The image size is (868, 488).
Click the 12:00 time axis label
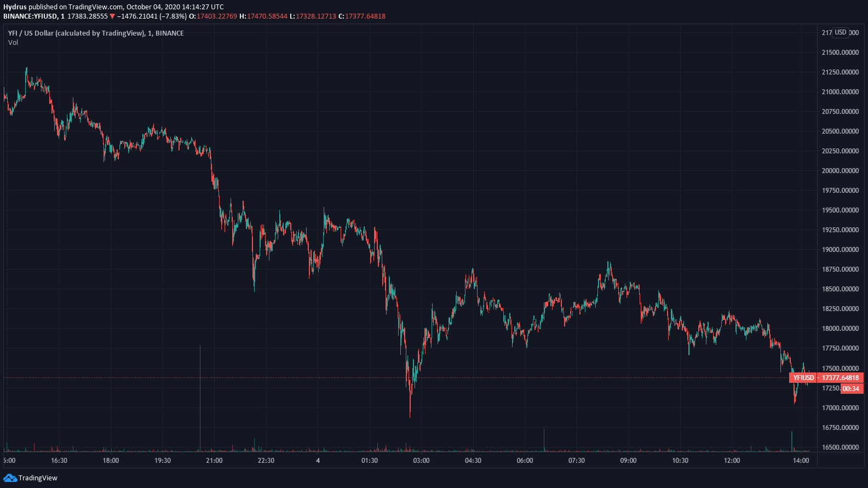(x=732, y=461)
